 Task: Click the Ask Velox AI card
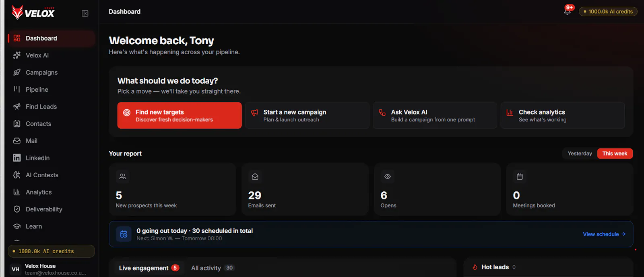click(435, 115)
